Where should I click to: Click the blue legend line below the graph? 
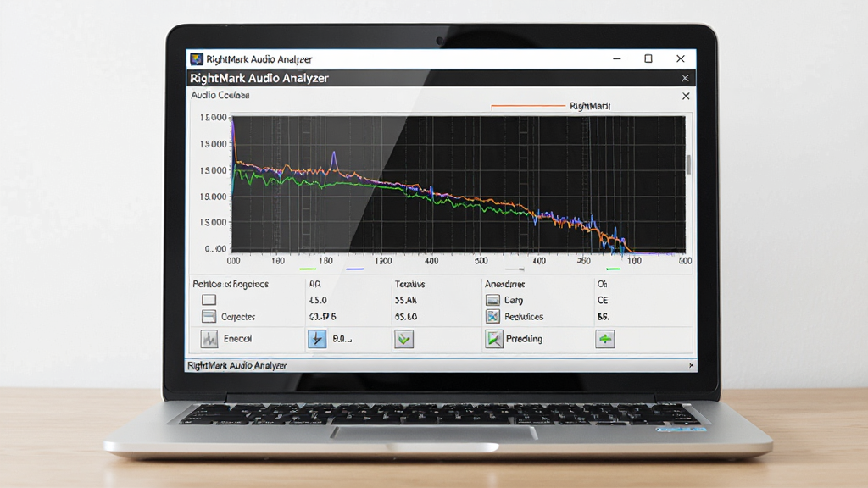[x=355, y=269]
